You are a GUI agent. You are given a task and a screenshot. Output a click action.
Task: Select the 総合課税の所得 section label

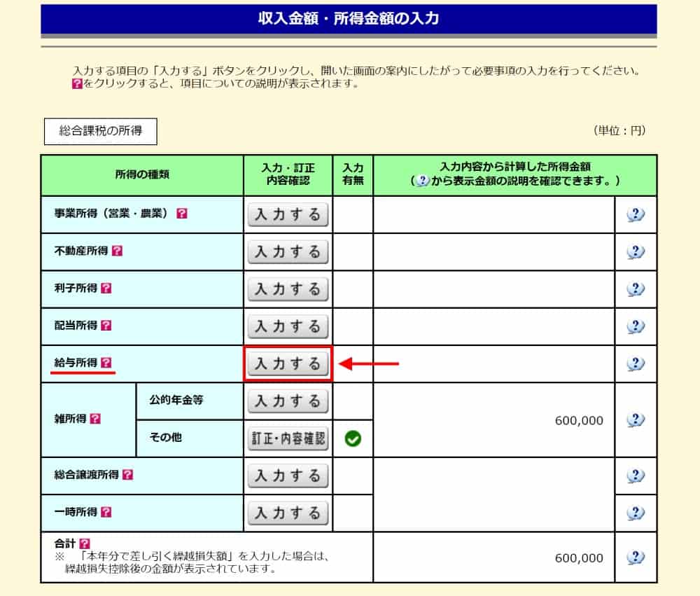coord(100,131)
